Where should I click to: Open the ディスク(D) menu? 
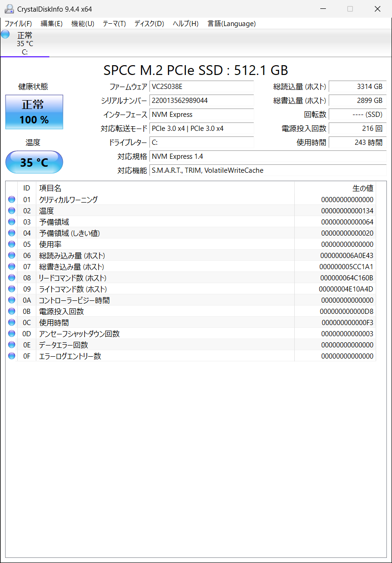point(149,24)
